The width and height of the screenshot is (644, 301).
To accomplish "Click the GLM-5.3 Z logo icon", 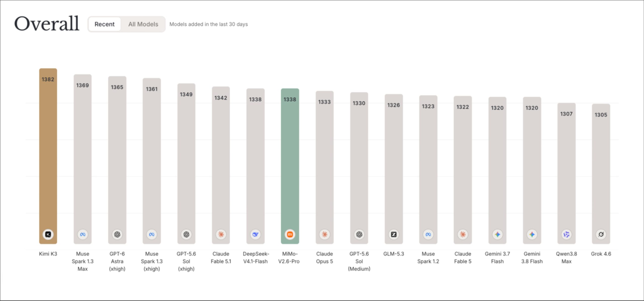I will point(394,235).
